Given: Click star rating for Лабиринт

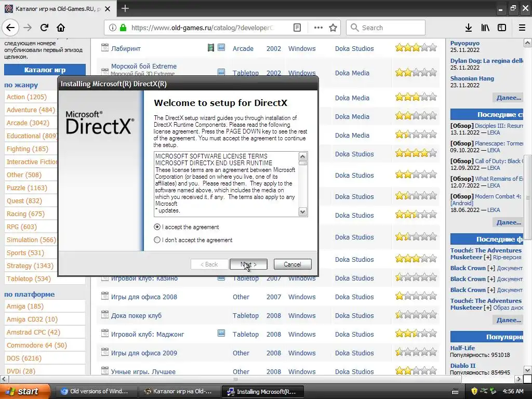Looking at the screenshot, I should coord(416,47).
